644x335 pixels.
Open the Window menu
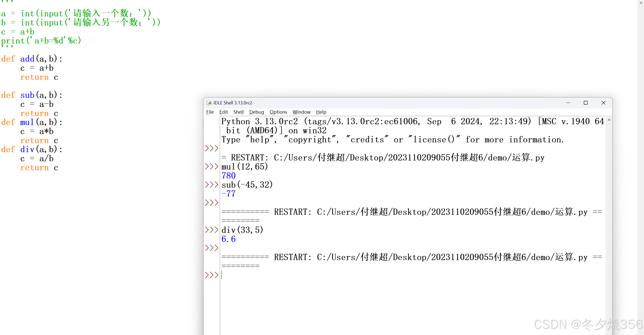pos(301,112)
